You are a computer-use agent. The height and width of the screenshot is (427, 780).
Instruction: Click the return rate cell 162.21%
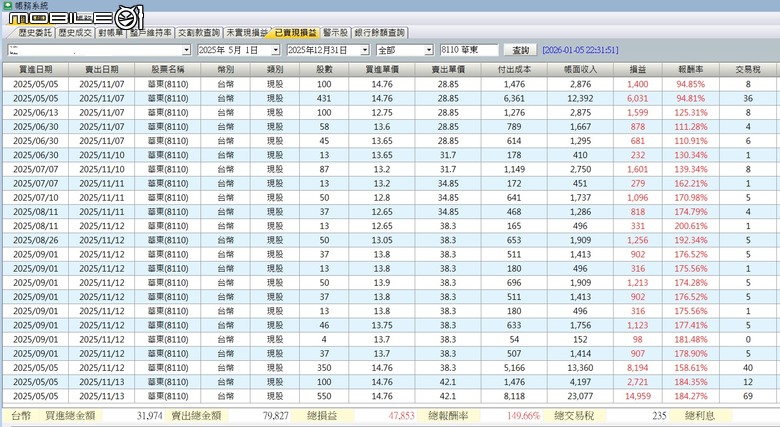(x=691, y=184)
